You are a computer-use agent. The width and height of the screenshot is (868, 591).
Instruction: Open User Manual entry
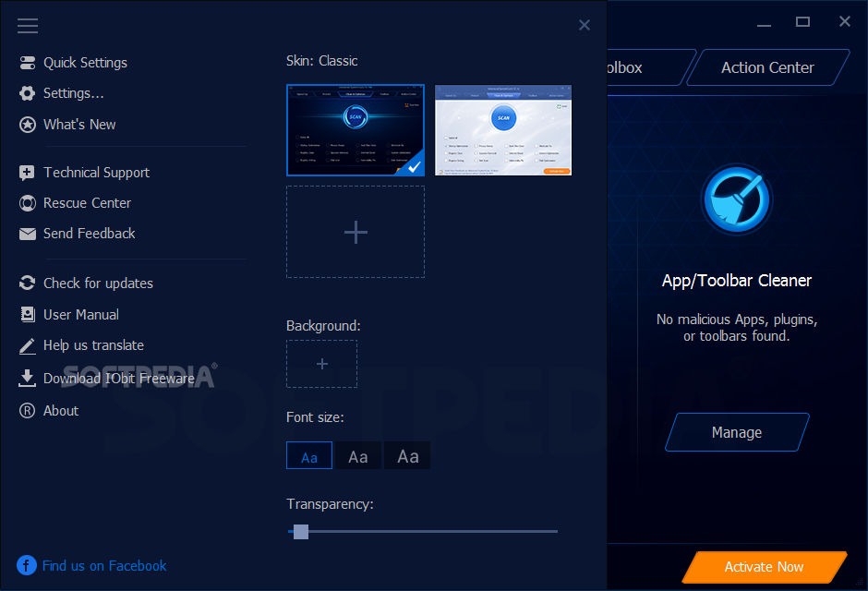point(81,314)
